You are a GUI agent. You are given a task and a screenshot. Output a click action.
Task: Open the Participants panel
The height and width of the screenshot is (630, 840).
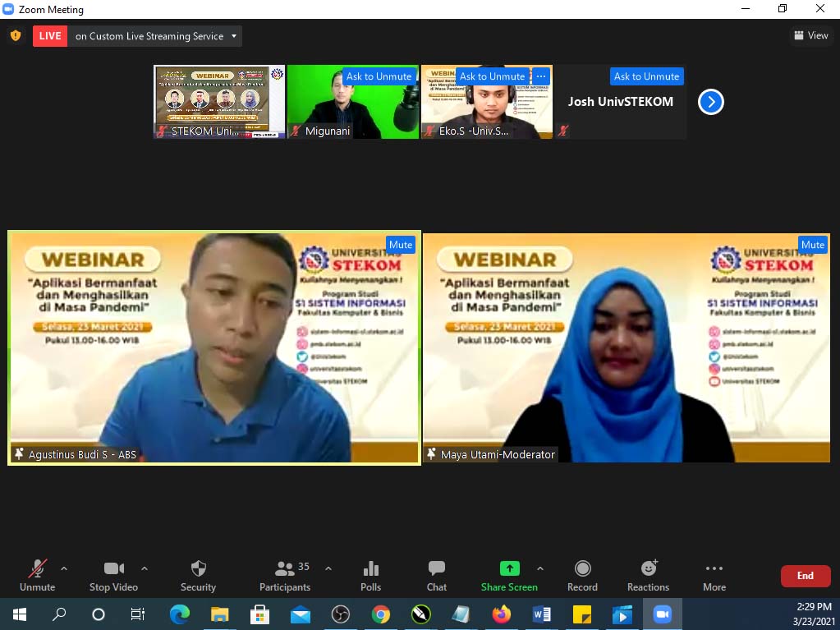pos(285,575)
